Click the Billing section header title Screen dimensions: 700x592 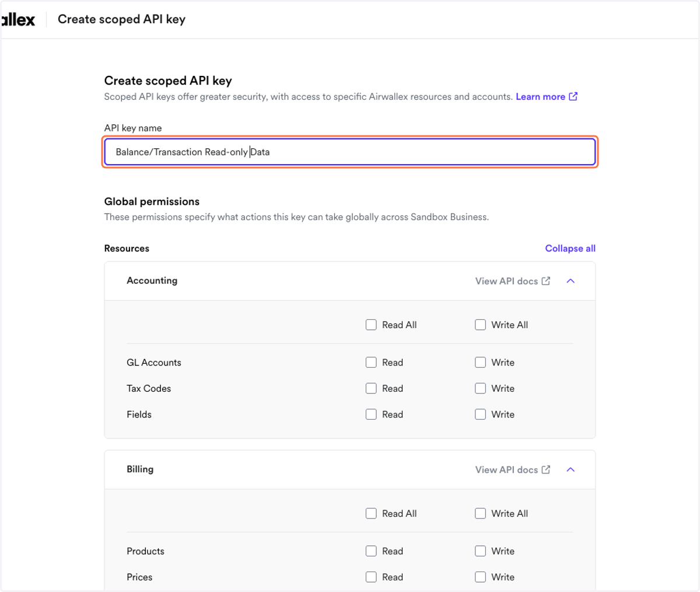click(140, 469)
